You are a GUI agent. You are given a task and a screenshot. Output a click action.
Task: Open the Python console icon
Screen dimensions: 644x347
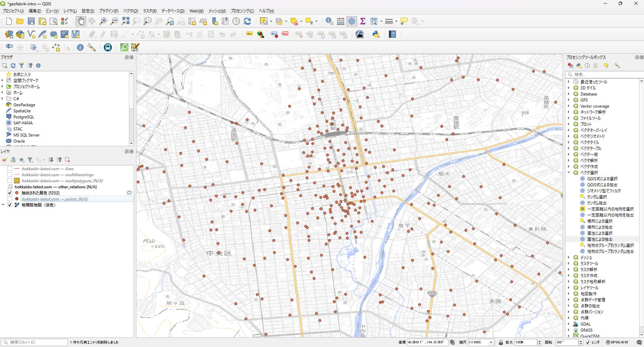376,35
